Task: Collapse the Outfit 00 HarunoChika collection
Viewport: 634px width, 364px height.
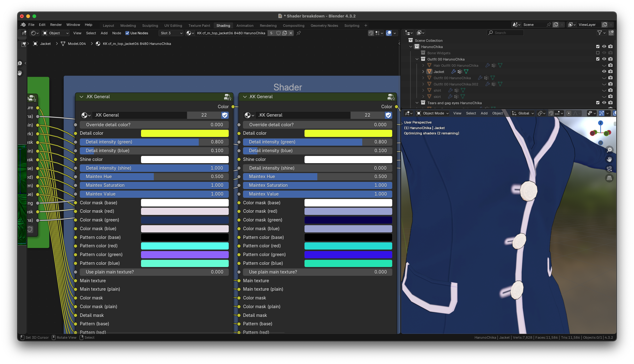Action: click(417, 59)
